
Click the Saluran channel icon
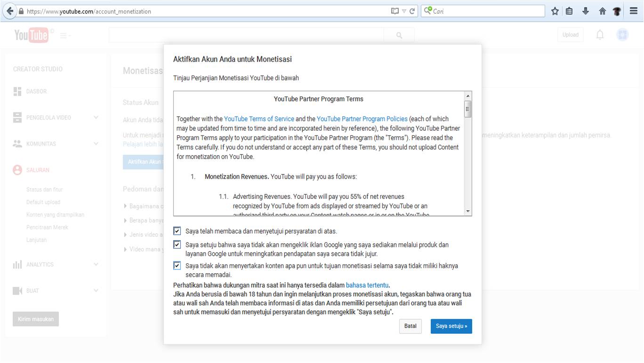click(17, 170)
